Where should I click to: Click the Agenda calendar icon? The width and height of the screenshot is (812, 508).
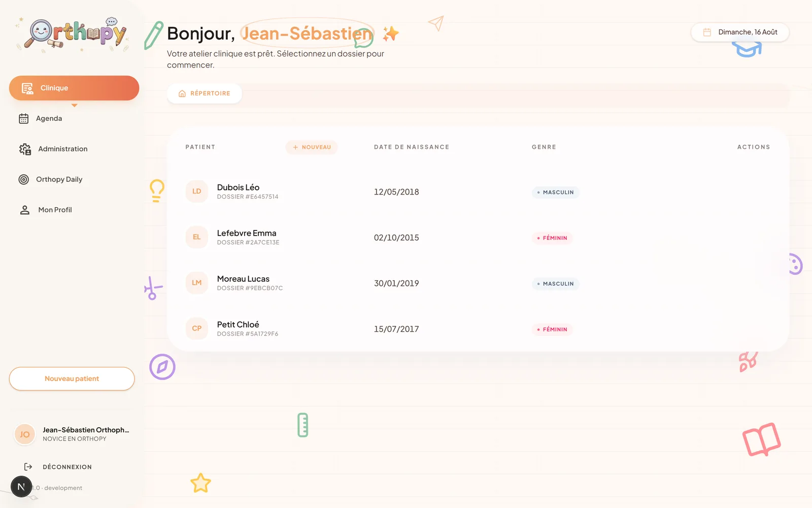(24, 118)
